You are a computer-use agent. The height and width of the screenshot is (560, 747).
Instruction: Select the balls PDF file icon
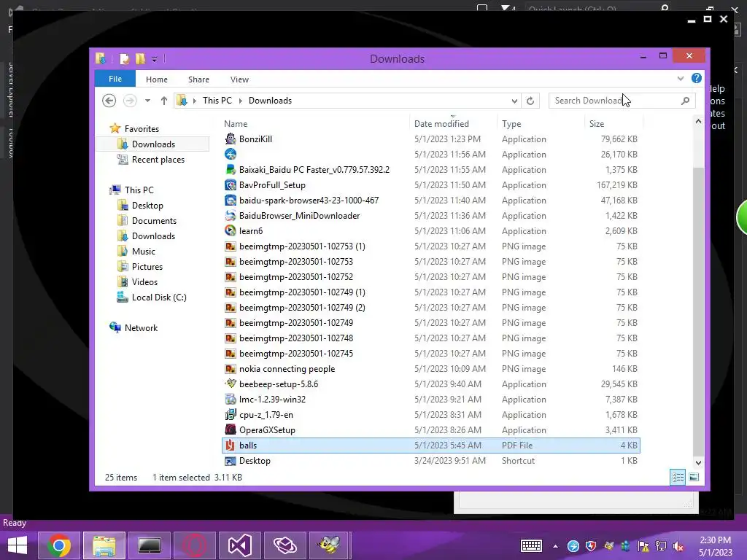[231, 446]
